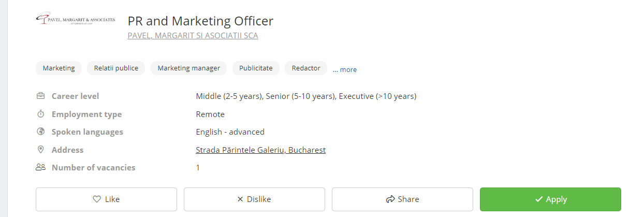The image size is (644, 217).
Task: Click the location pin icon beside Address
Action: (40, 150)
